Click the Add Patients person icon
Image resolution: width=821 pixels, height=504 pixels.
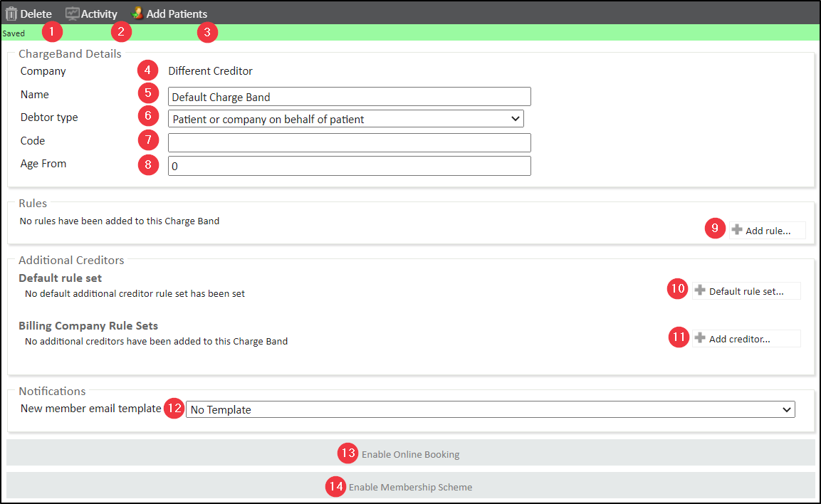(137, 14)
